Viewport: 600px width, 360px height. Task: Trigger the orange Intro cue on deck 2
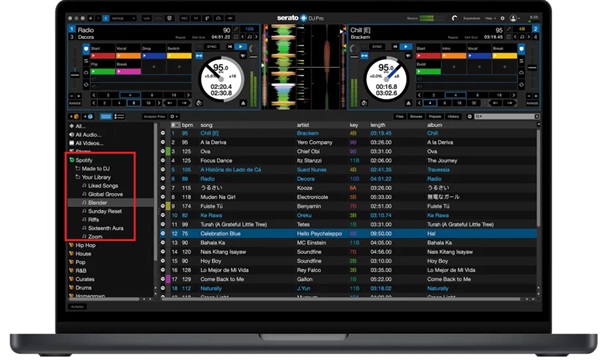click(454, 56)
